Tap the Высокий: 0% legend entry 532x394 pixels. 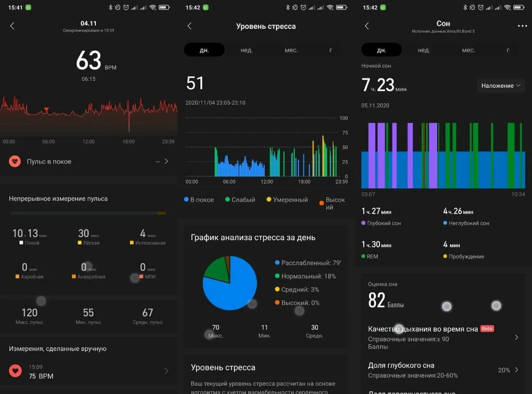(297, 303)
